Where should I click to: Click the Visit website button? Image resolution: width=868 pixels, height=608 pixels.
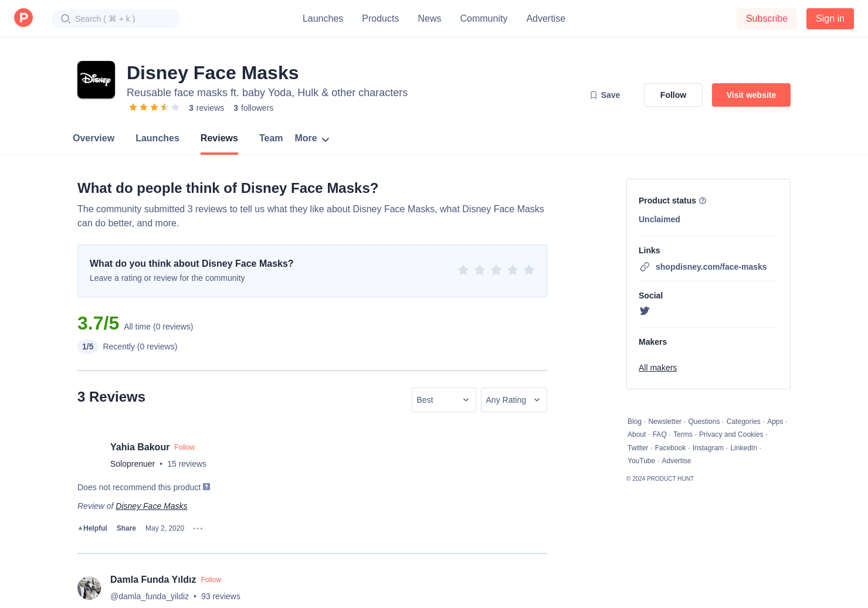751,95
